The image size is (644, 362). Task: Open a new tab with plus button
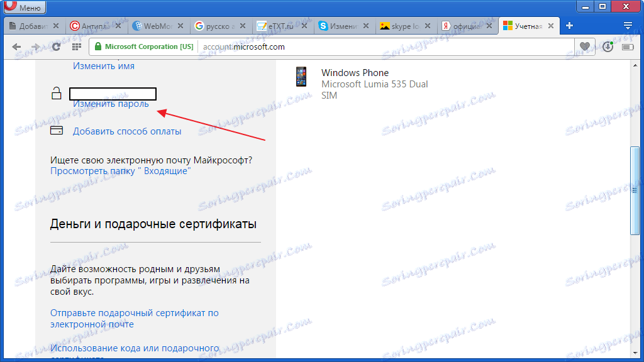coord(569,26)
